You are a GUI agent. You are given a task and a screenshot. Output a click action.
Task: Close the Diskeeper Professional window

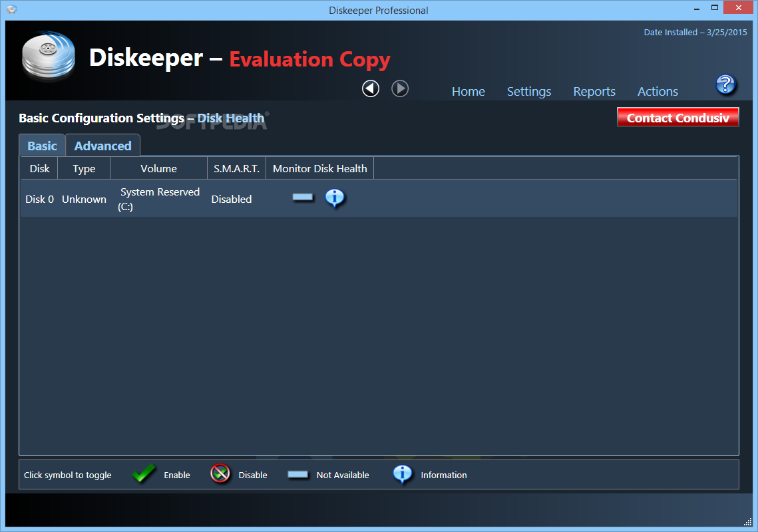738,8
